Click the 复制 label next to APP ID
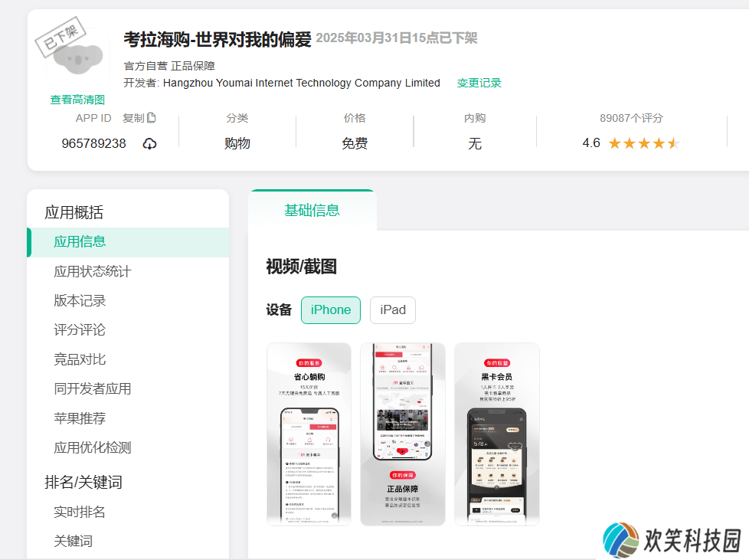 point(133,118)
